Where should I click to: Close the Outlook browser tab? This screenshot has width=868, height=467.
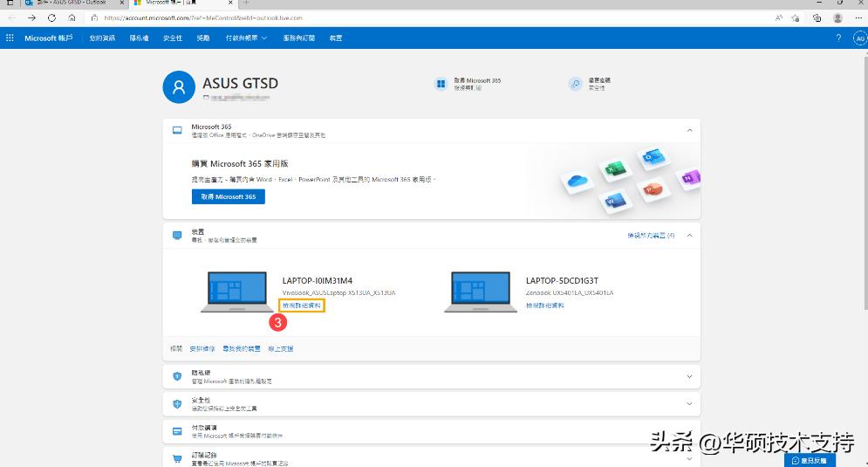click(x=122, y=3)
